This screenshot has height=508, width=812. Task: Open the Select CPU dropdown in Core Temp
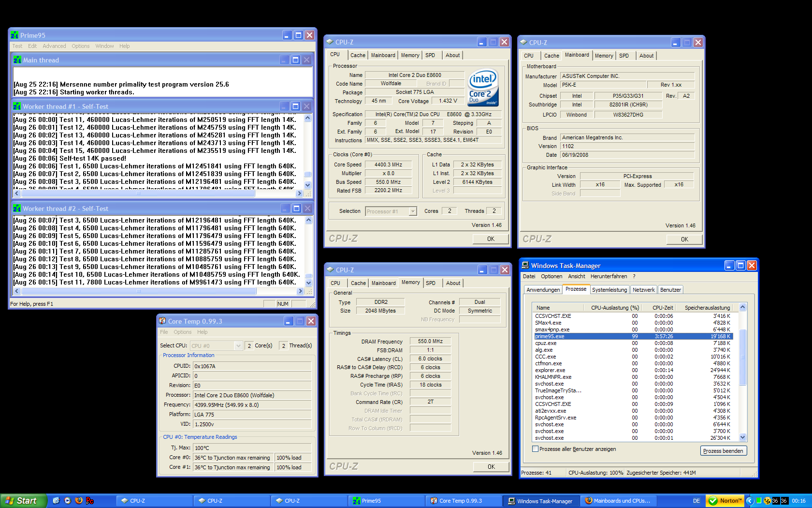coord(238,345)
